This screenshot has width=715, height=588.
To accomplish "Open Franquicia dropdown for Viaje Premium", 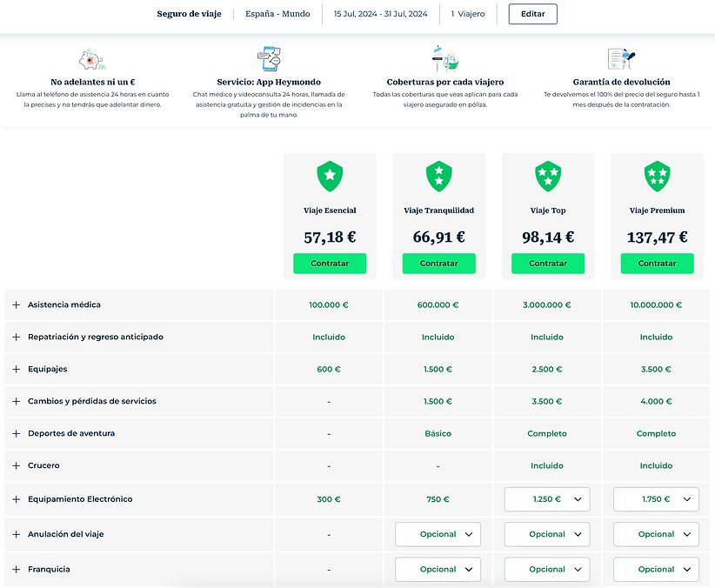I will click(x=656, y=569).
